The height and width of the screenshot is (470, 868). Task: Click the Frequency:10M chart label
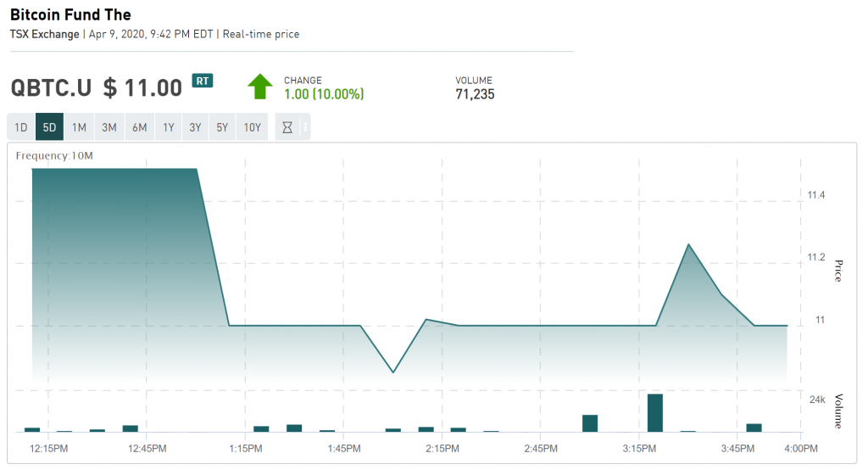[54, 156]
